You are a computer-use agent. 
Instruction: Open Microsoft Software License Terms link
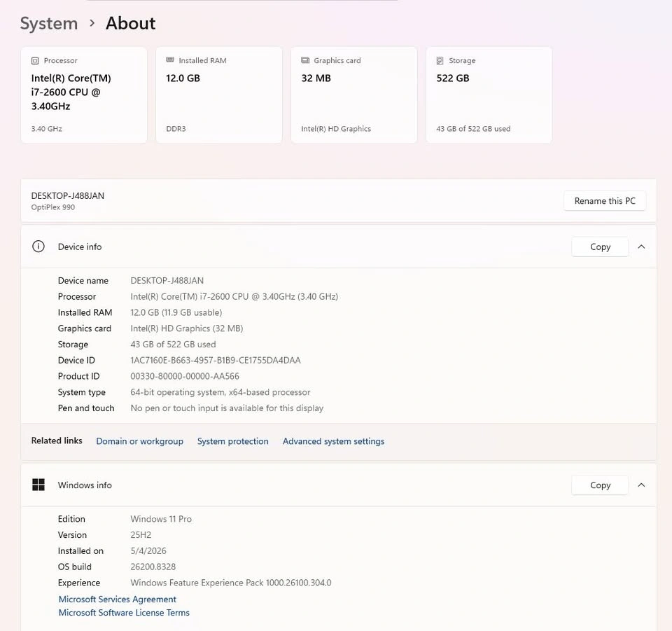[124, 613]
